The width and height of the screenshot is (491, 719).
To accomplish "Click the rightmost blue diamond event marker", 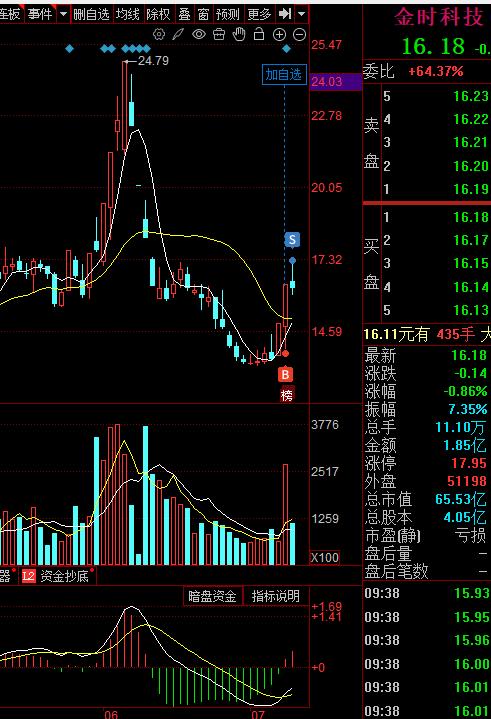I will point(287,48).
